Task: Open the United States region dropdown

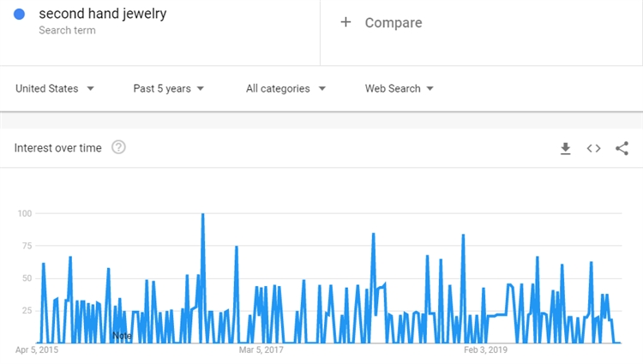Action: point(55,88)
